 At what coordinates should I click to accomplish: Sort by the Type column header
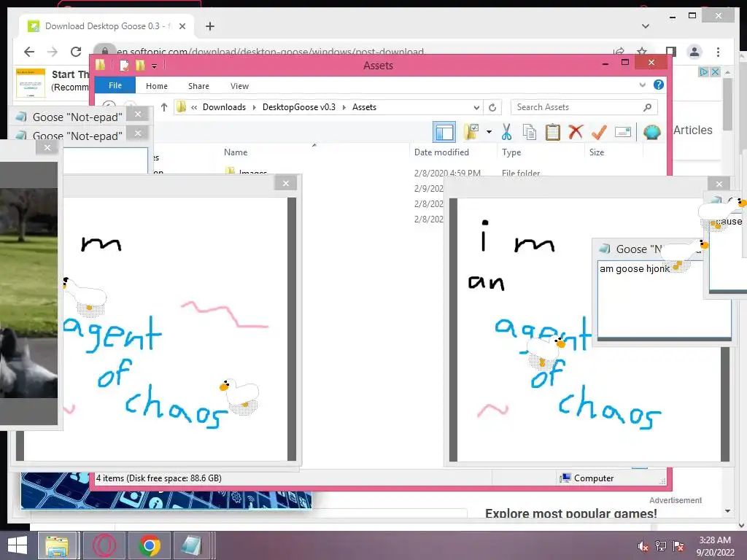(511, 152)
